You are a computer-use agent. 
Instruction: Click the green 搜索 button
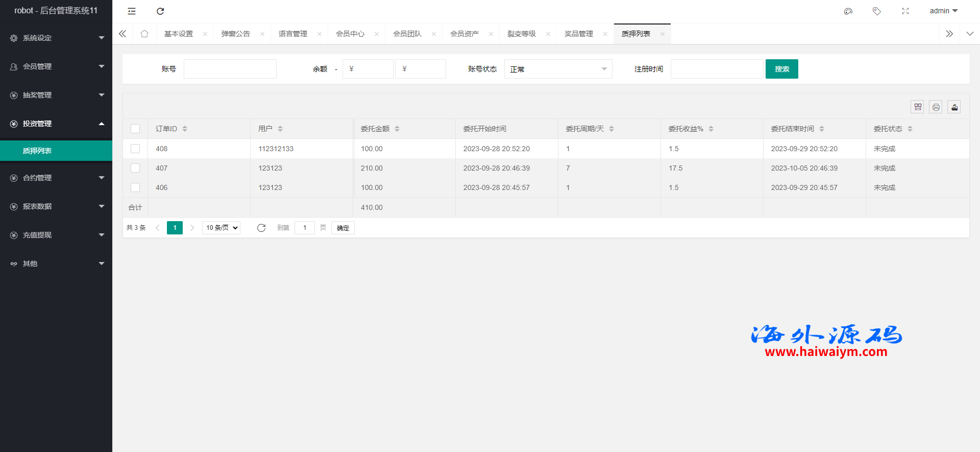(x=781, y=69)
